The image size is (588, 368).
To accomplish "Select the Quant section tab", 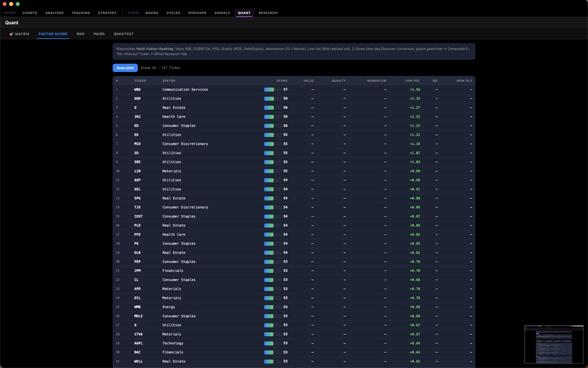I will point(244,13).
